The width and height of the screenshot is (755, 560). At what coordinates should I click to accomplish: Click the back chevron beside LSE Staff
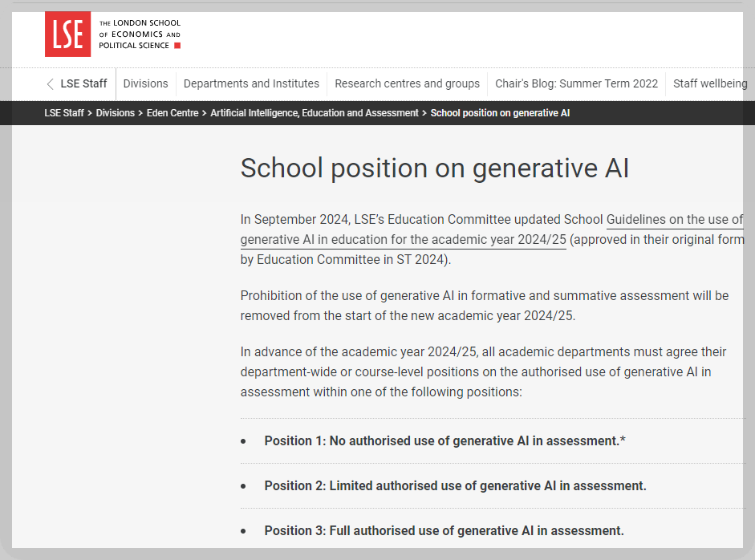point(50,83)
